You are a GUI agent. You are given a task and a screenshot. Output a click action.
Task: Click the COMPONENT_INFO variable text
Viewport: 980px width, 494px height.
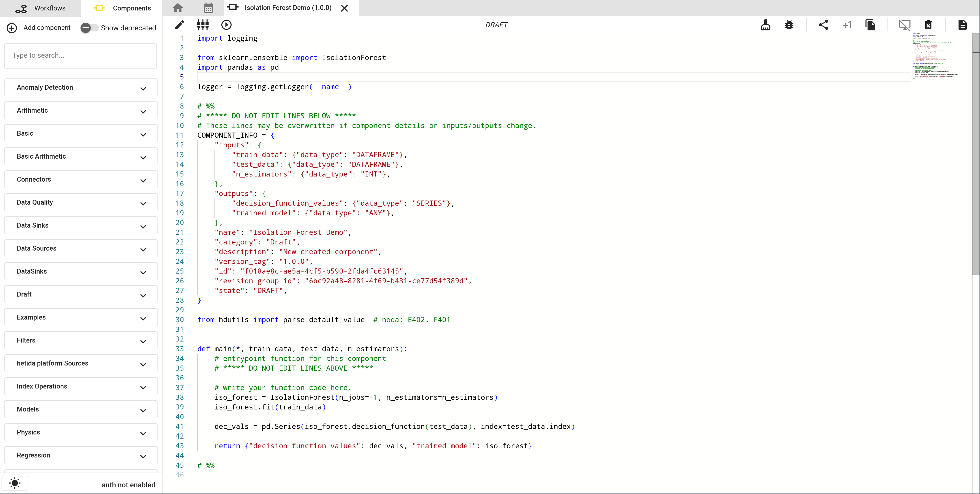tap(227, 135)
